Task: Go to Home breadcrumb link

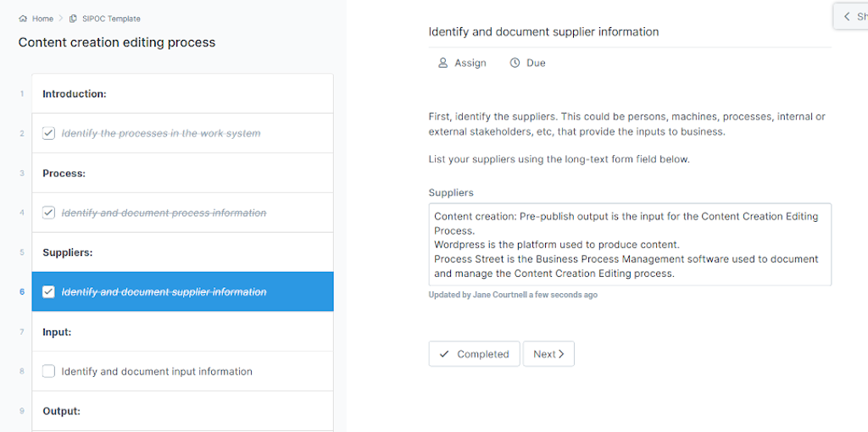Action: click(42, 19)
